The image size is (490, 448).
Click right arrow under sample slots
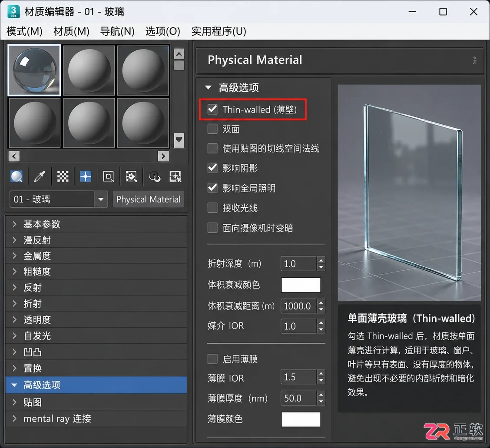[163, 156]
